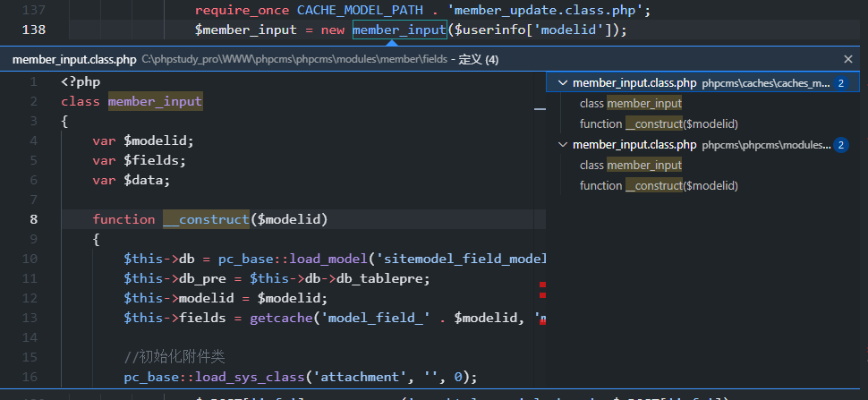Click db_tablepre on peek line 11
868x400 pixels.
tap(379, 278)
